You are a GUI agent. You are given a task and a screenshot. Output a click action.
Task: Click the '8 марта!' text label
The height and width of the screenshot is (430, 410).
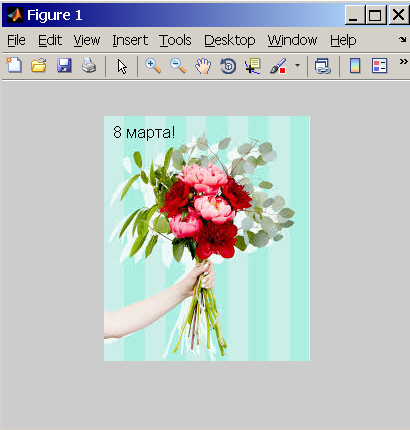(144, 132)
